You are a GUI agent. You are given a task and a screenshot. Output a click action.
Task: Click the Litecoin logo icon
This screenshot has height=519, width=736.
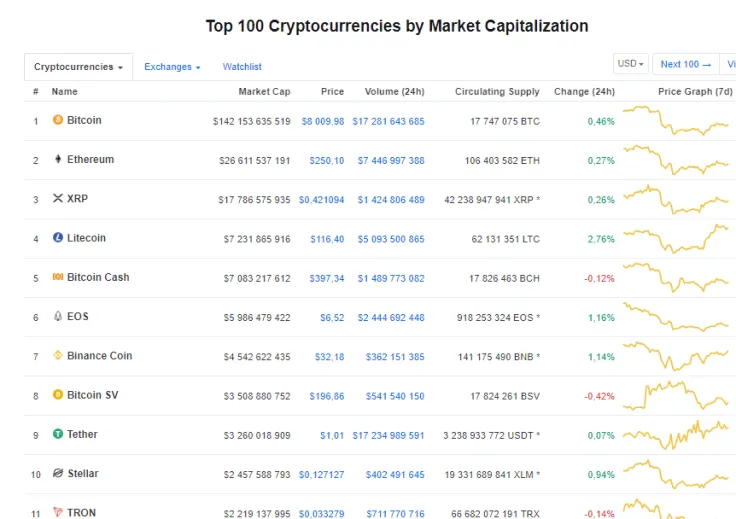pyautogui.click(x=58, y=238)
